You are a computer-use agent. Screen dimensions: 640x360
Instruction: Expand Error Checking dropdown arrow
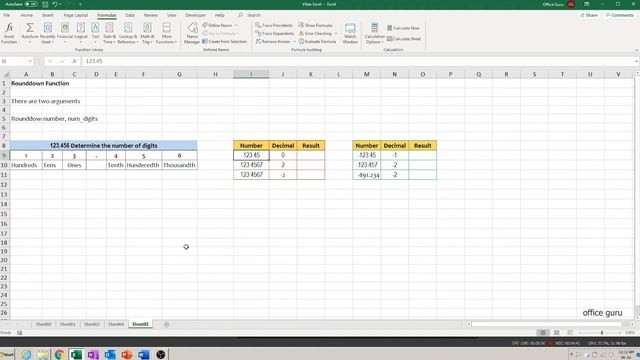(x=336, y=33)
